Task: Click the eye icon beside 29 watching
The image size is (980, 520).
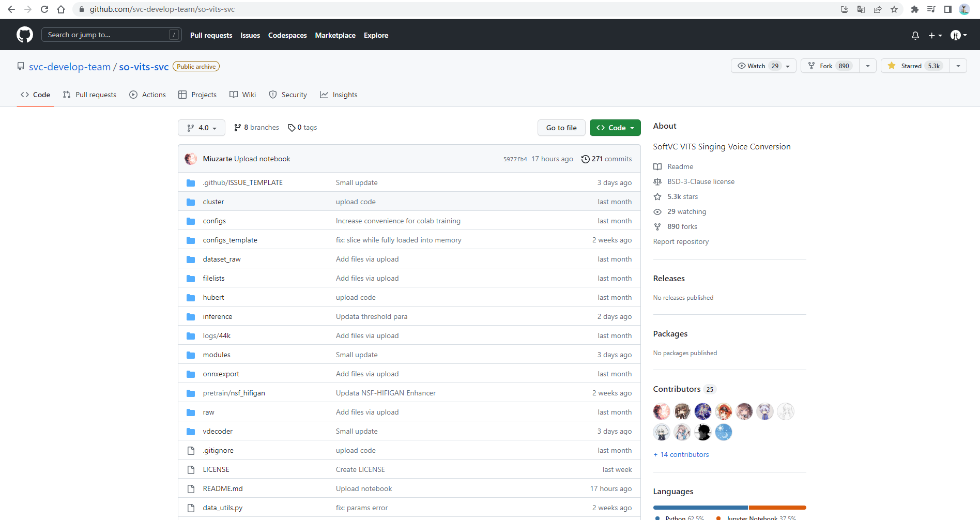Action: point(657,212)
